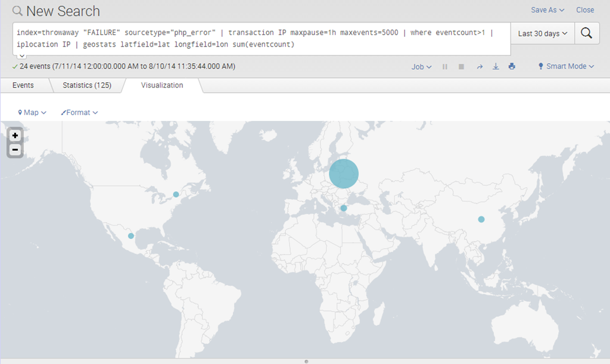The width and height of the screenshot is (610, 364).
Task: Stop the search job
Action: tap(461, 67)
